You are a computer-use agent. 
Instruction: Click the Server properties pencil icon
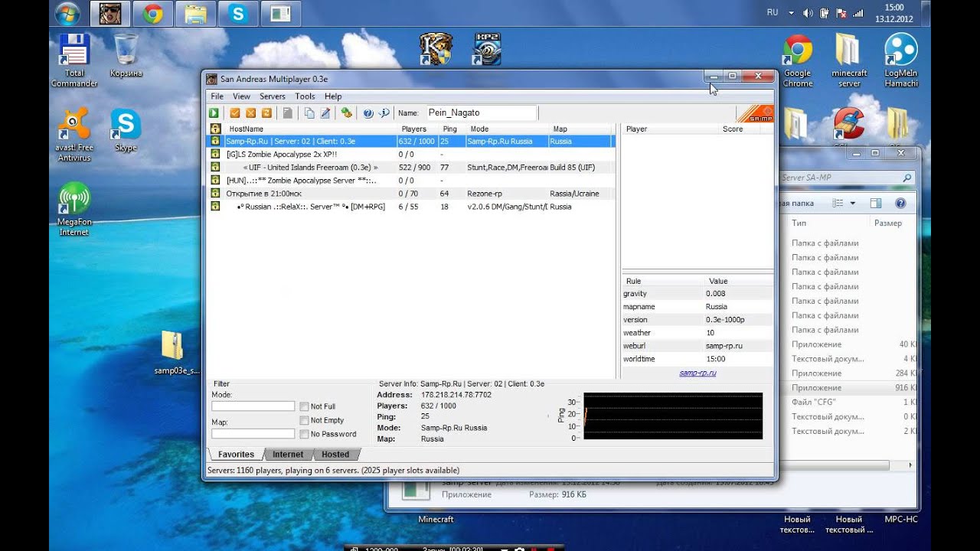(325, 113)
